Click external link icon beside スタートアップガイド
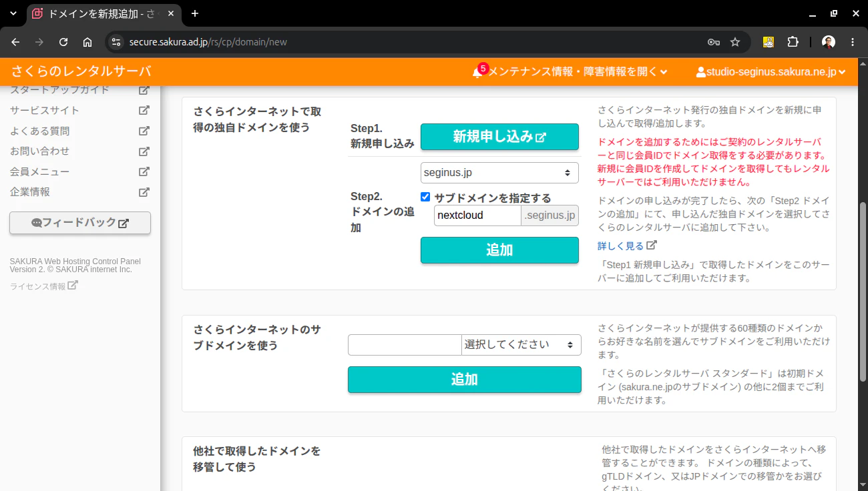The image size is (868, 491). pos(144,90)
